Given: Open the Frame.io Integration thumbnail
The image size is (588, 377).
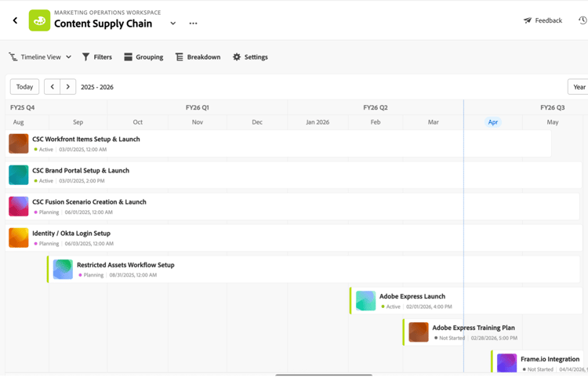Looking at the screenshot, I should click(x=507, y=363).
